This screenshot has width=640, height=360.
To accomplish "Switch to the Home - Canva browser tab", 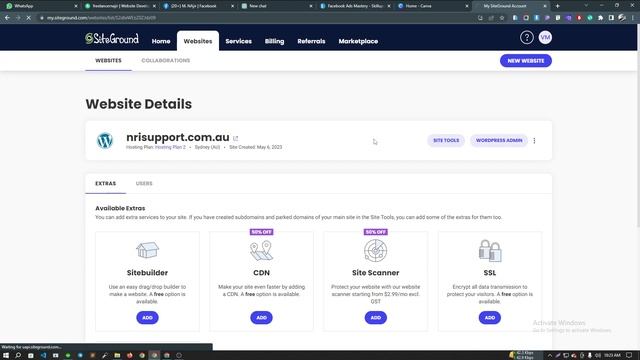I will click(432, 6).
